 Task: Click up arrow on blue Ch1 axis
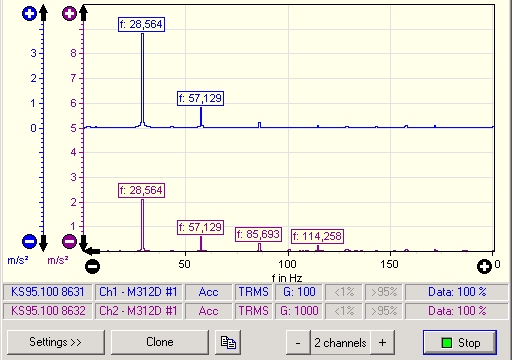(x=43, y=13)
